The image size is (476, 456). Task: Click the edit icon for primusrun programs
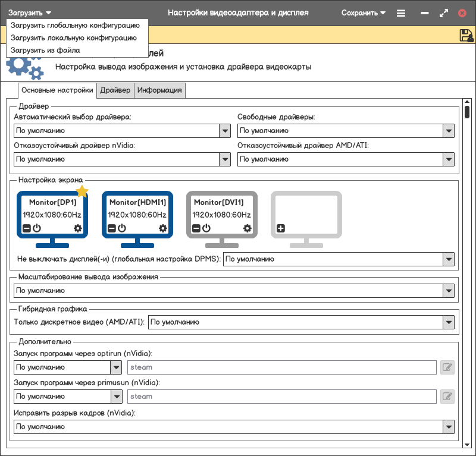pos(447,396)
